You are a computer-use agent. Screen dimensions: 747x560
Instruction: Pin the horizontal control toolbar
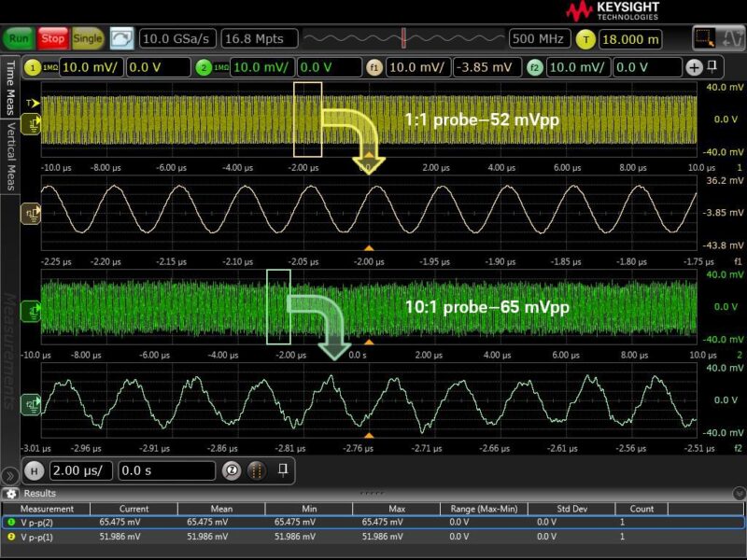(282, 469)
